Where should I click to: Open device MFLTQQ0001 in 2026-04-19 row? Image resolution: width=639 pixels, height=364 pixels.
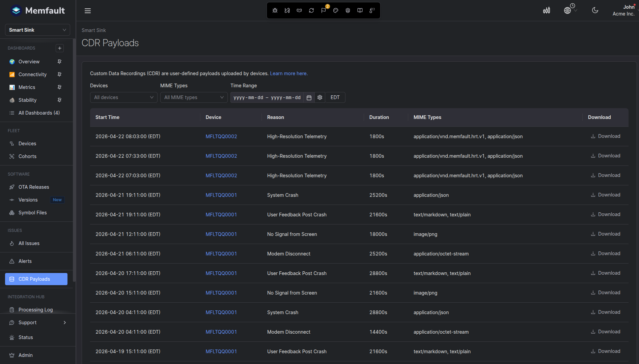[x=221, y=352]
